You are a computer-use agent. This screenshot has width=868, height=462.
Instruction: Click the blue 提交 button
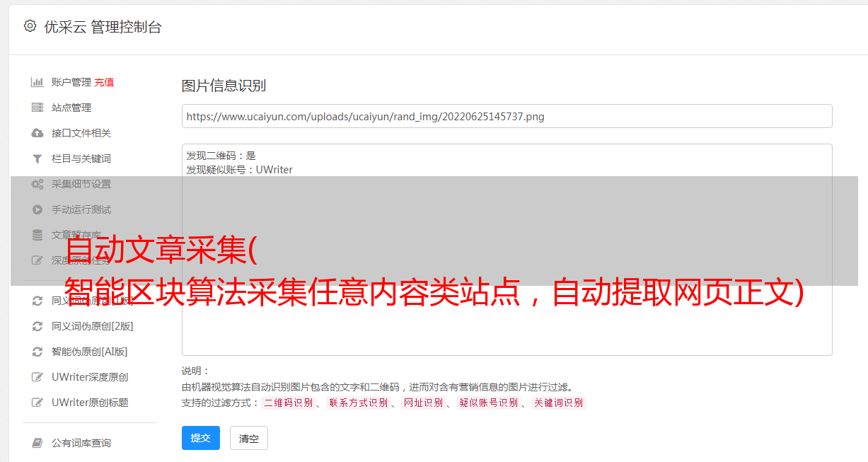(201, 438)
